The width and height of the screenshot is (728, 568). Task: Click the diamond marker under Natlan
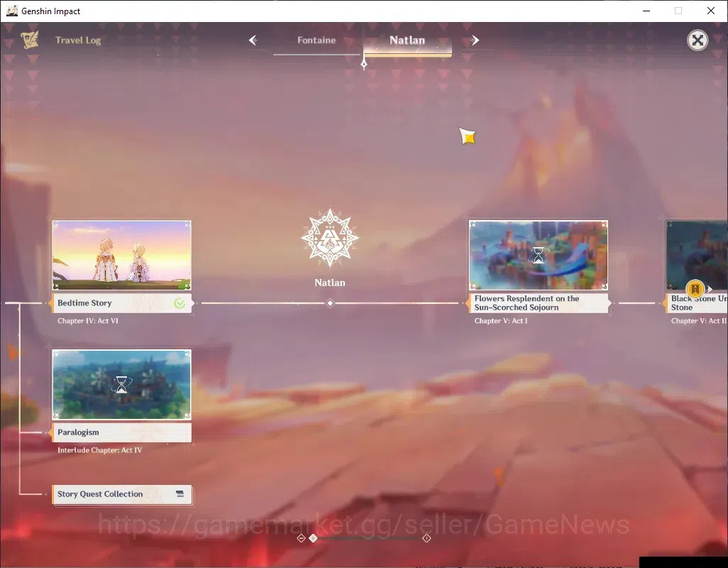point(330,303)
